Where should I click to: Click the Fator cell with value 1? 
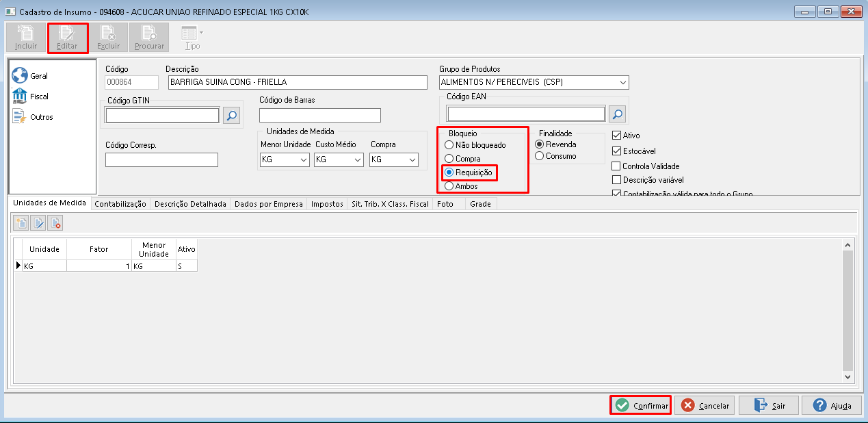click(x=99, y=266)
